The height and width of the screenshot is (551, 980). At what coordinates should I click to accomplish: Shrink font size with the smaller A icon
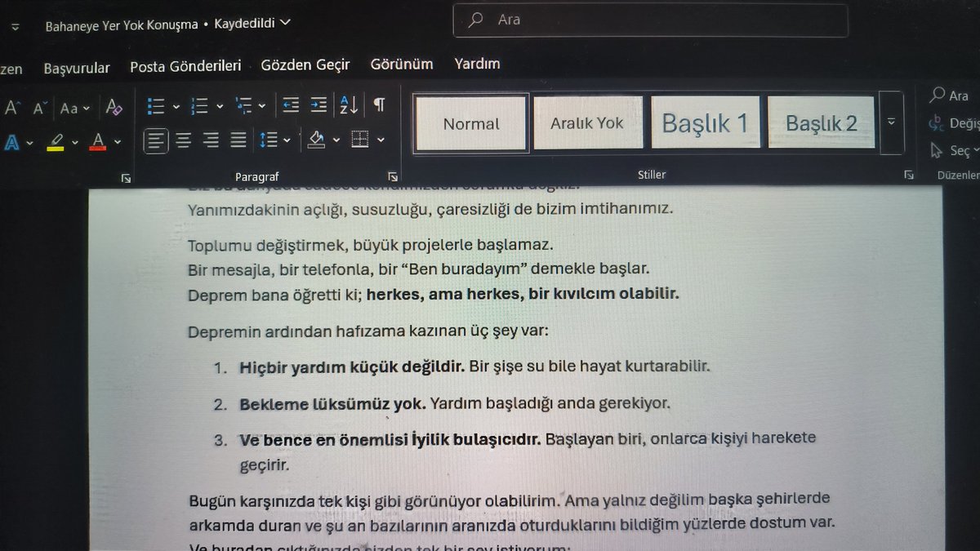coord(39,107)
